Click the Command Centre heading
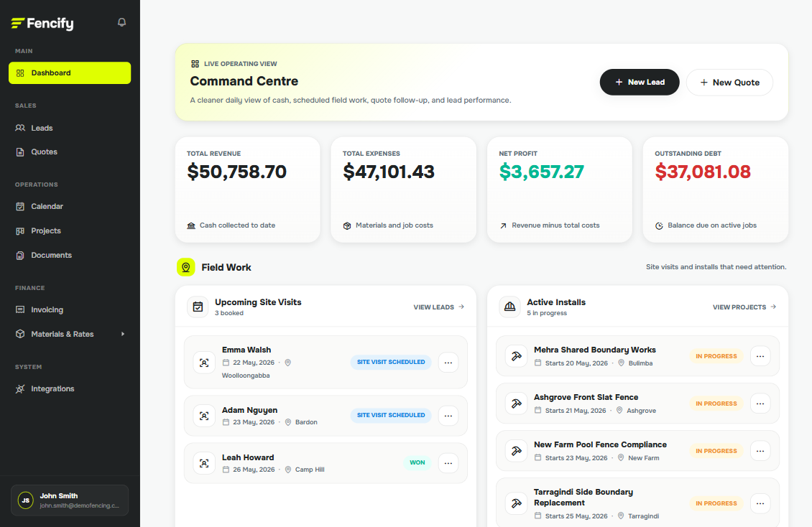The image size is (812, 527). 244,81
